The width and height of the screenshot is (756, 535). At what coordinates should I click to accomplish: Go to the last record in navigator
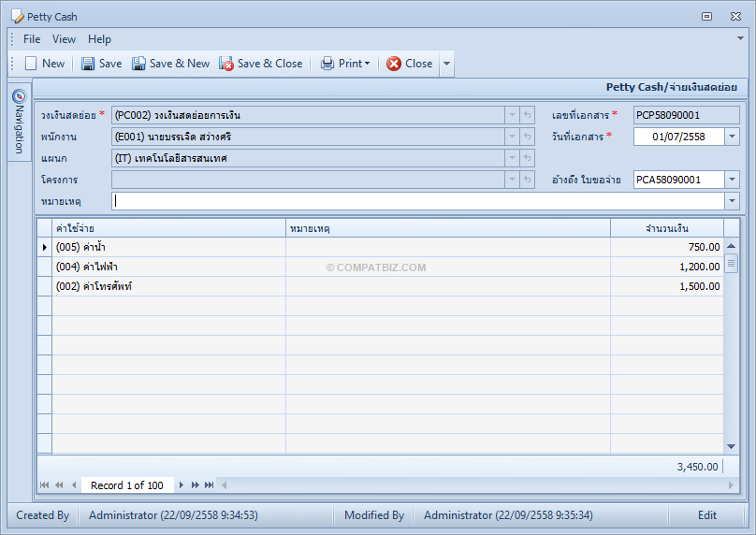(209, 484)
